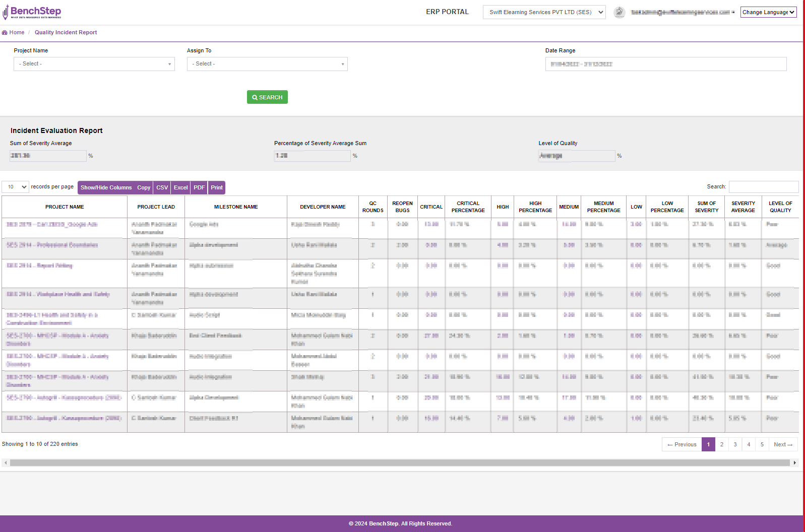Image resolution: width=805 pixels, height=532 pixels.
Task: Click the Next pagination button
Action: (783, 444)
